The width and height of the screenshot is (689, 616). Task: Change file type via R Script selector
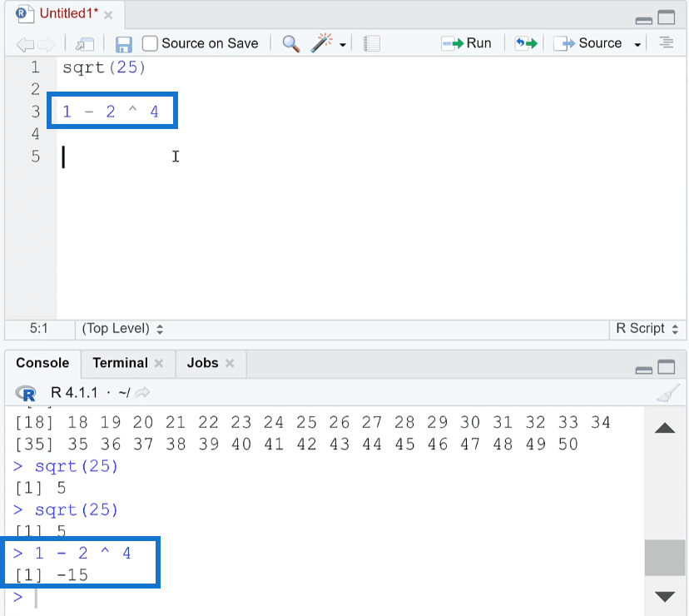[x=647, y=329]
